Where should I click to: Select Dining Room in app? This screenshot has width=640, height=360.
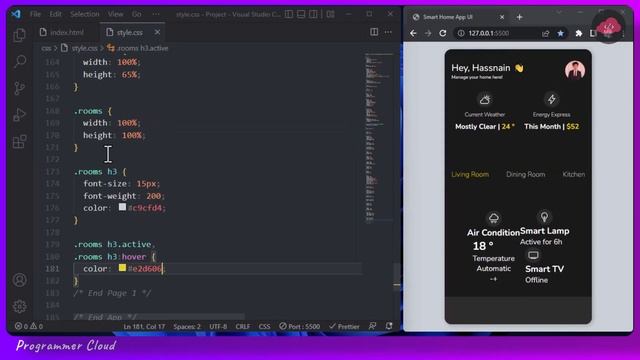[x=525, y=175]
